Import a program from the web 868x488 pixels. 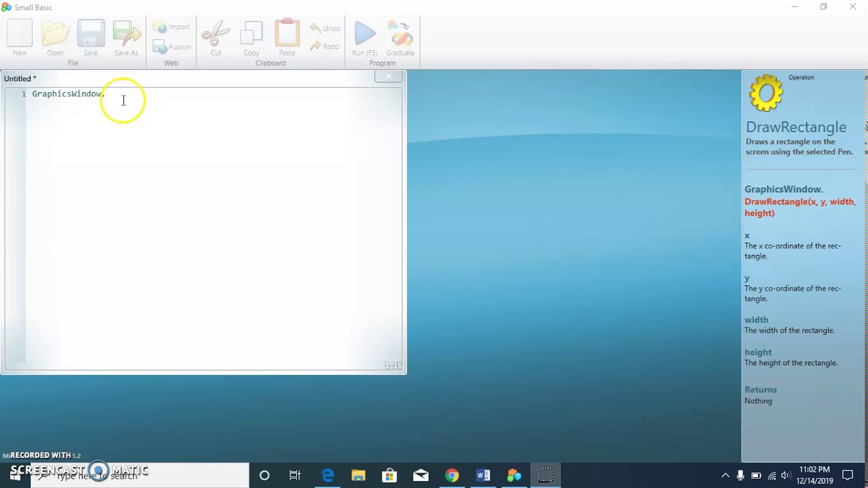point(172,27)
